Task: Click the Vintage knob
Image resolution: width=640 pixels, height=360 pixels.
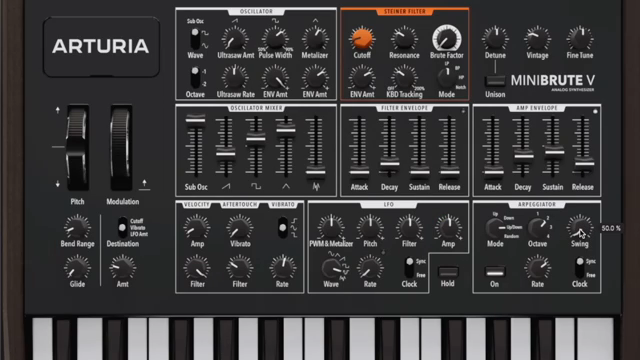Action: pyautogui.click(x=538, y=39)
